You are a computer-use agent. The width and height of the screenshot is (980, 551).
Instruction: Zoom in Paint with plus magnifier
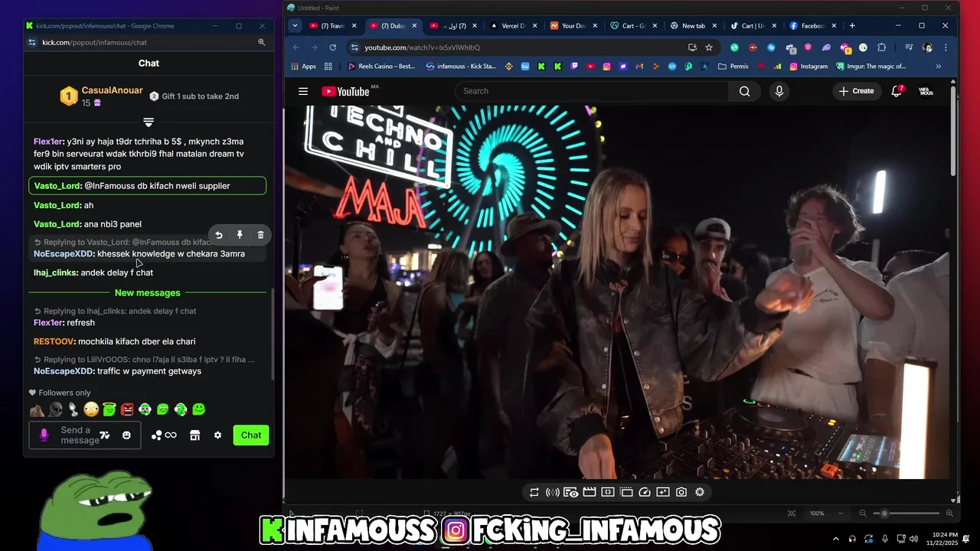point(949,514)
